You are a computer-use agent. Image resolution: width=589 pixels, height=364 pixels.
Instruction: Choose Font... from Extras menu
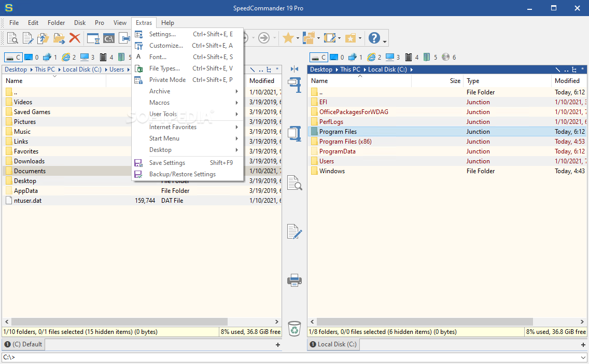pyautogui.click(x=188, y=57)
